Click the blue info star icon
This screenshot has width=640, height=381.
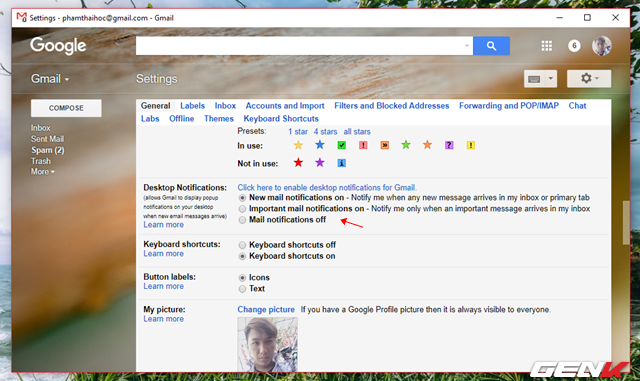tap(342, 163)
